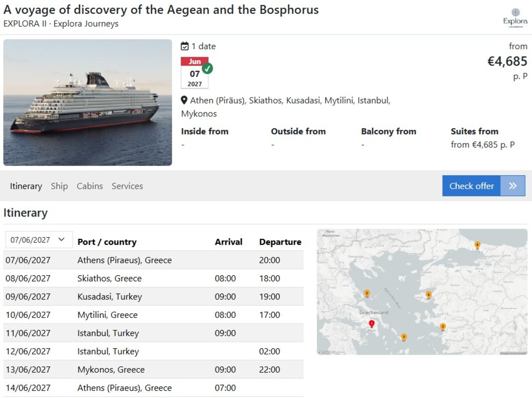Click the calendar icon next to 1 date
Viewport: 532px width, 398px height.
(185, 46)
